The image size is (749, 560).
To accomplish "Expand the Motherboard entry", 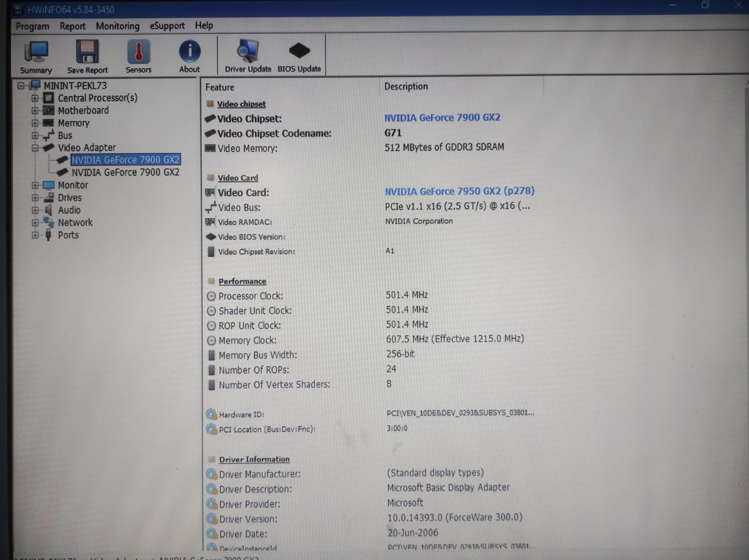I will coord(35,110).
